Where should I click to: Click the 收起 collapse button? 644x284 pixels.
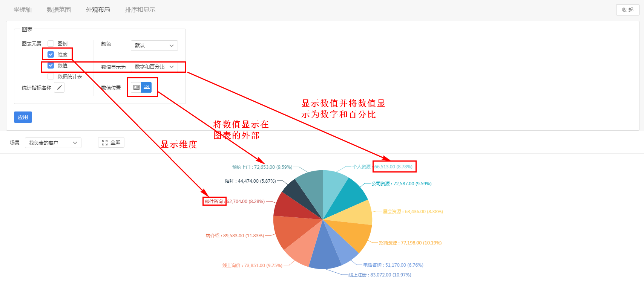pos(627,10)
